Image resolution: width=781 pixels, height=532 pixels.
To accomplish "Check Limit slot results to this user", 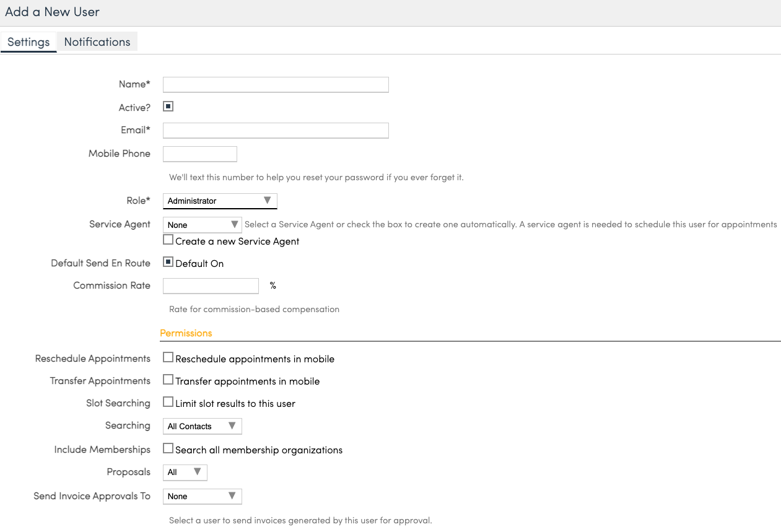I will (168, 402).
